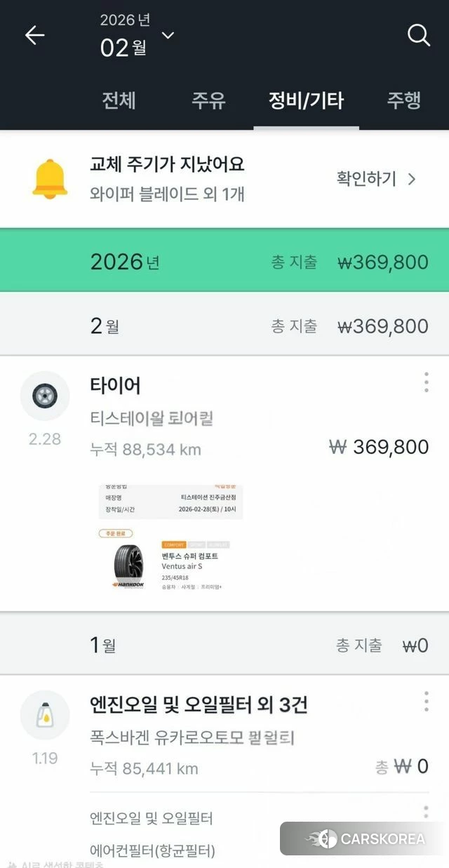
Task: Switch to the 전체 tab
Action: (x=119, y=100)
